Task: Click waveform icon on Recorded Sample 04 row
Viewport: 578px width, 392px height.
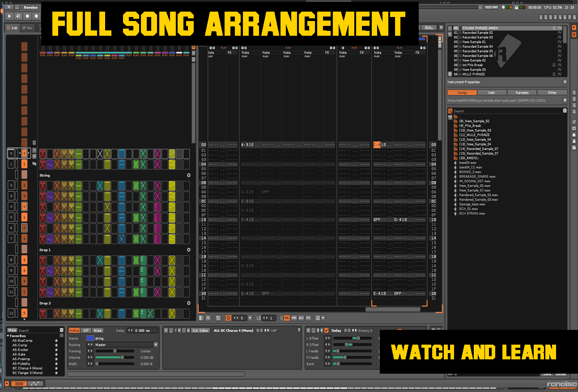Action: tap(559, 46)
